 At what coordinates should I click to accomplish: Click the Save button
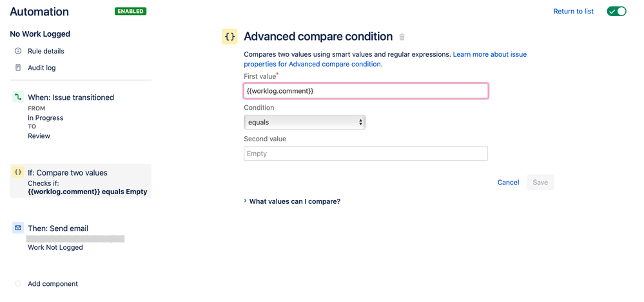click(x=540, y=183)
